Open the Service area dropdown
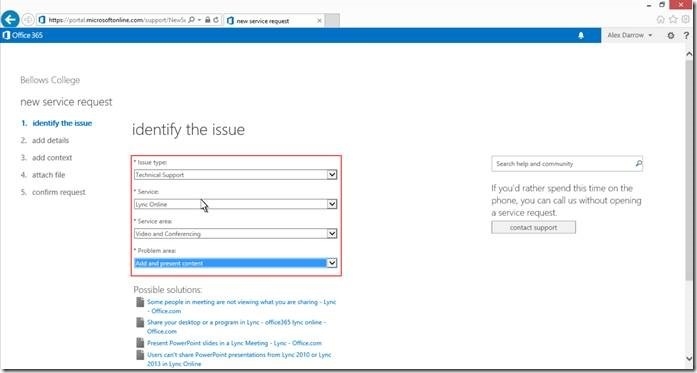This screenshot has height=373, width=697. (x=236, y=233)
